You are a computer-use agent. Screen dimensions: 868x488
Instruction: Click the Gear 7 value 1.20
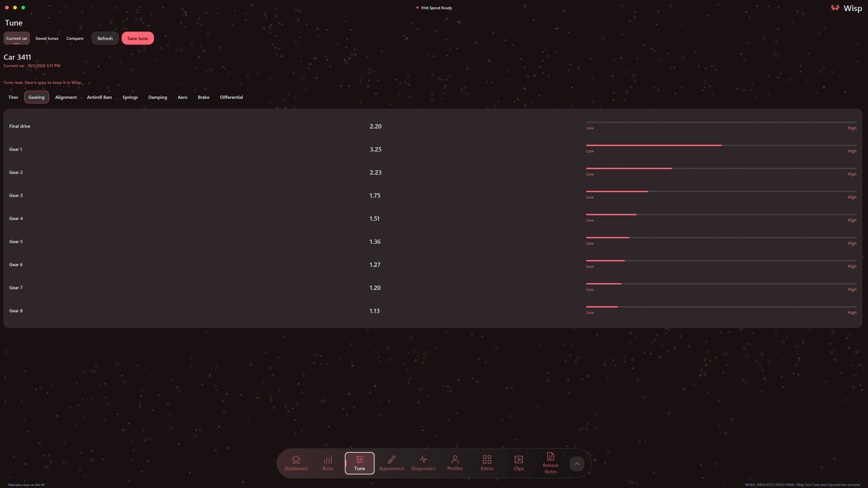click(x=375, y=288)
